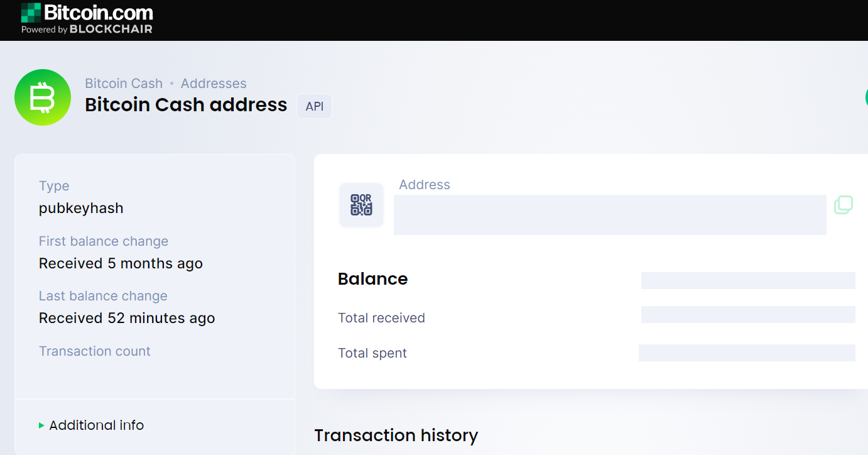868x455 pixels.
Task: Click the Powered by Blockchair text
Action: click(87, 29)
